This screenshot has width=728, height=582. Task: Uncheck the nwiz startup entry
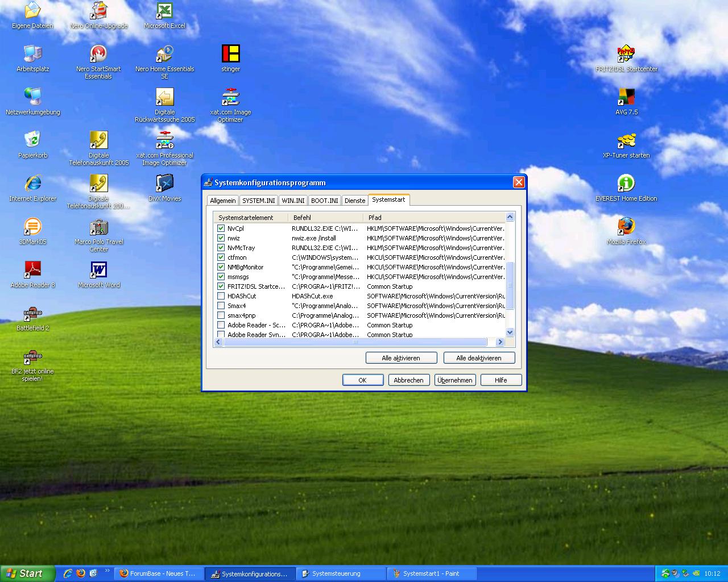pyautogui.click(x=221, y=238)
